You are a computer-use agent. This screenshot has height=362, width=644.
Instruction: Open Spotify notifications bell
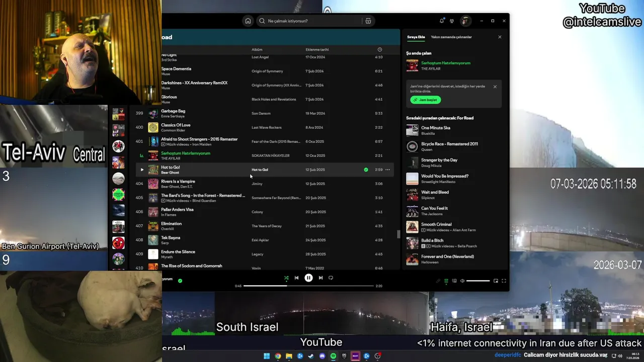tap(442, 21)
